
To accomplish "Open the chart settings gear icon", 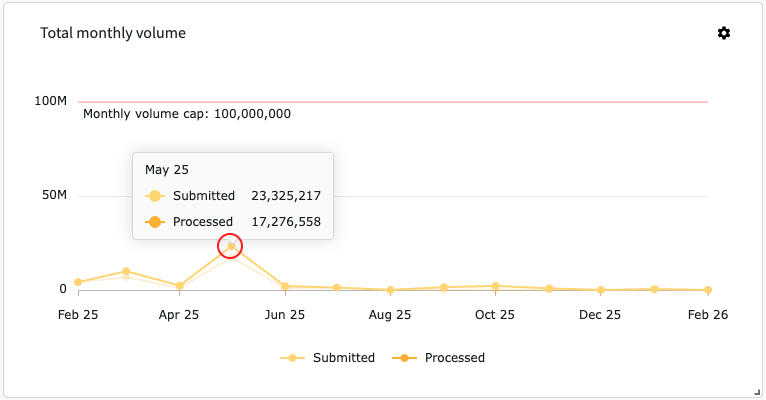I will [x=723, y=33].
